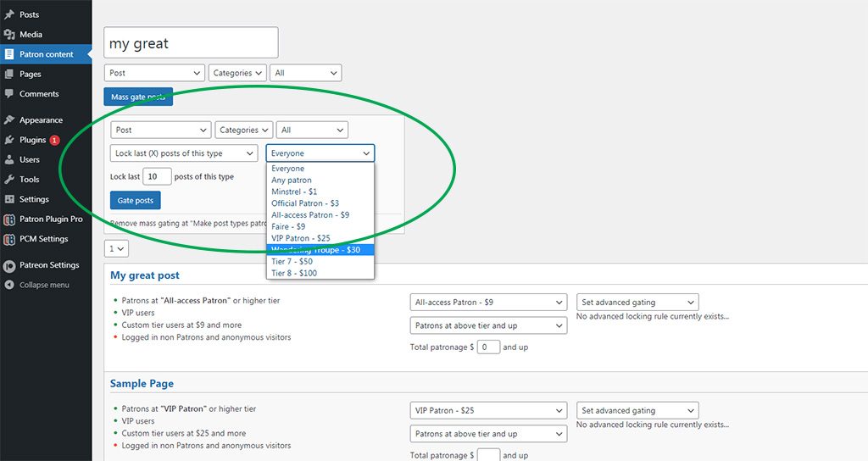Click the Appearance brush icon
This screenshot has width=868, height=461.
pos(9,120)
